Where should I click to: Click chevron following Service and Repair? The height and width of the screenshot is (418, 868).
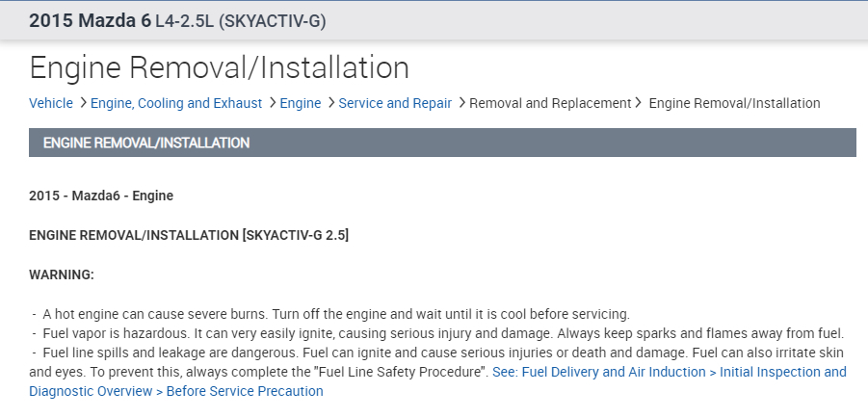(461, 103)
